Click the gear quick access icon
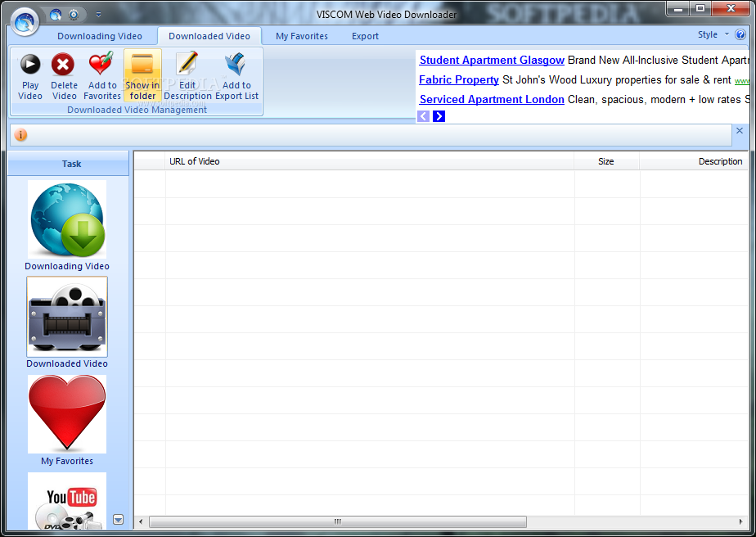Screen dimensions: 756x537 (x=74, y=15)
